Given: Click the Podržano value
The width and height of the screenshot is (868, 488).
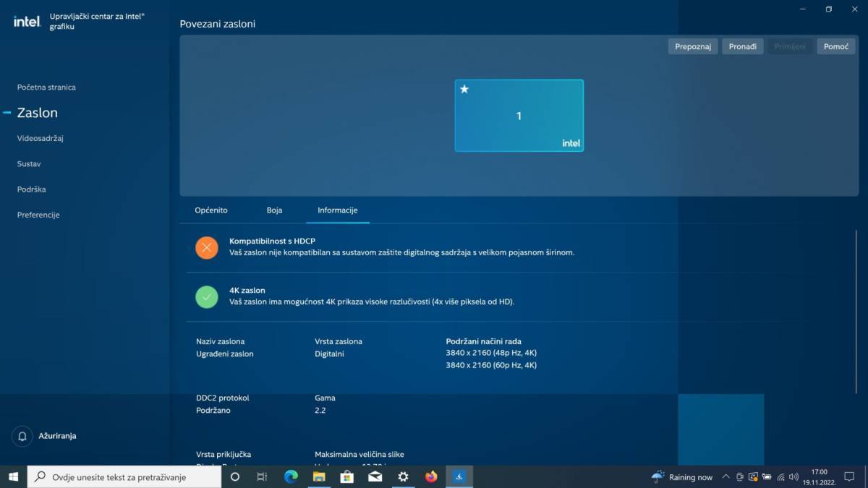Looking at the screenshot, I should (213, 410).
